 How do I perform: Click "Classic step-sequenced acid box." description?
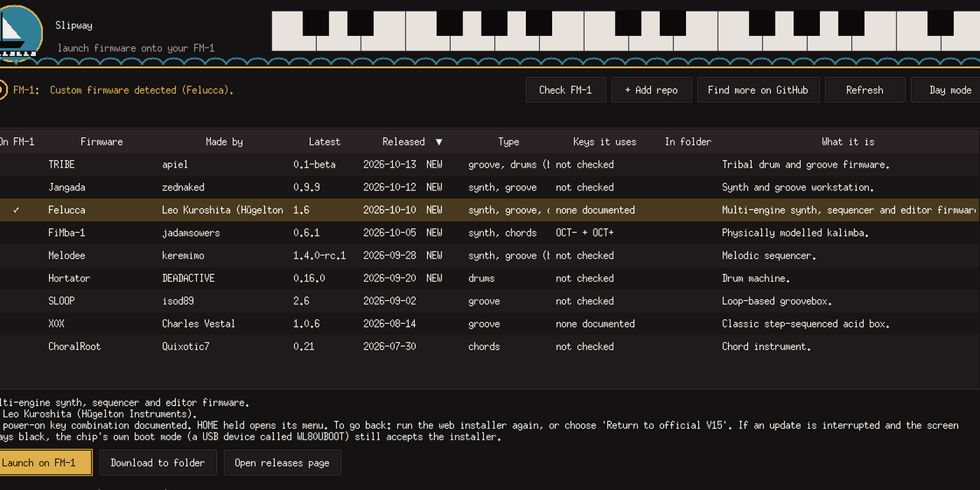805,324
